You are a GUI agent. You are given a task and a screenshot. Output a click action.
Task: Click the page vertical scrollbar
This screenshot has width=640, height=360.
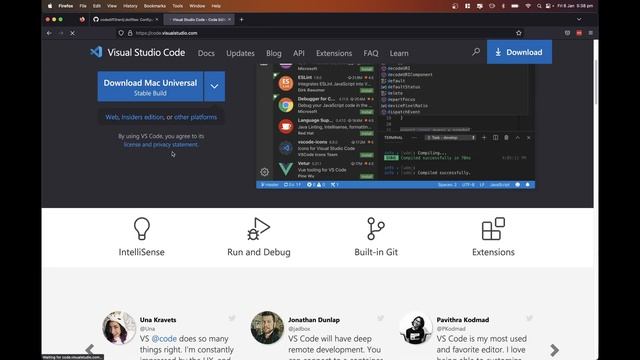click(596, 82)
